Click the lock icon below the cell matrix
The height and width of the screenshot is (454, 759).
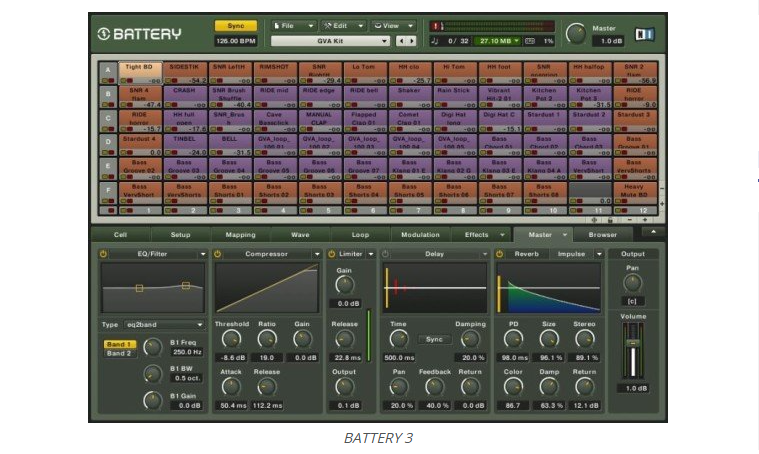(x=610, y=220)
